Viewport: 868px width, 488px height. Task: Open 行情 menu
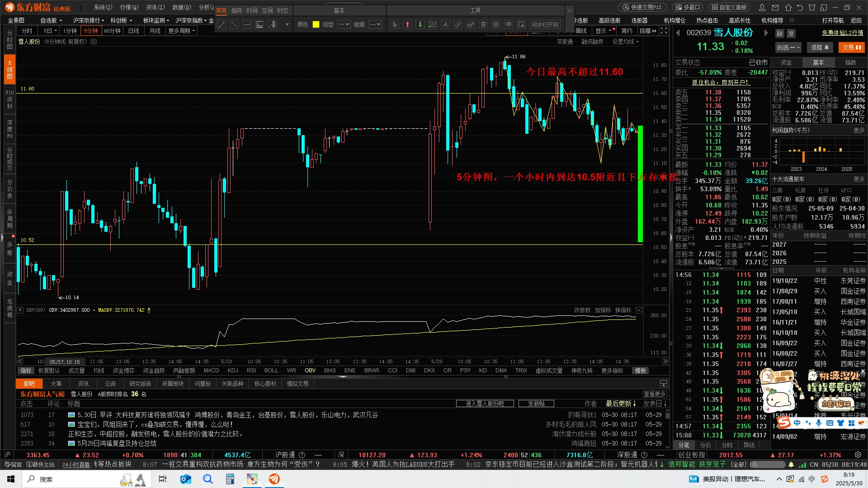click(x=129, y=8)
